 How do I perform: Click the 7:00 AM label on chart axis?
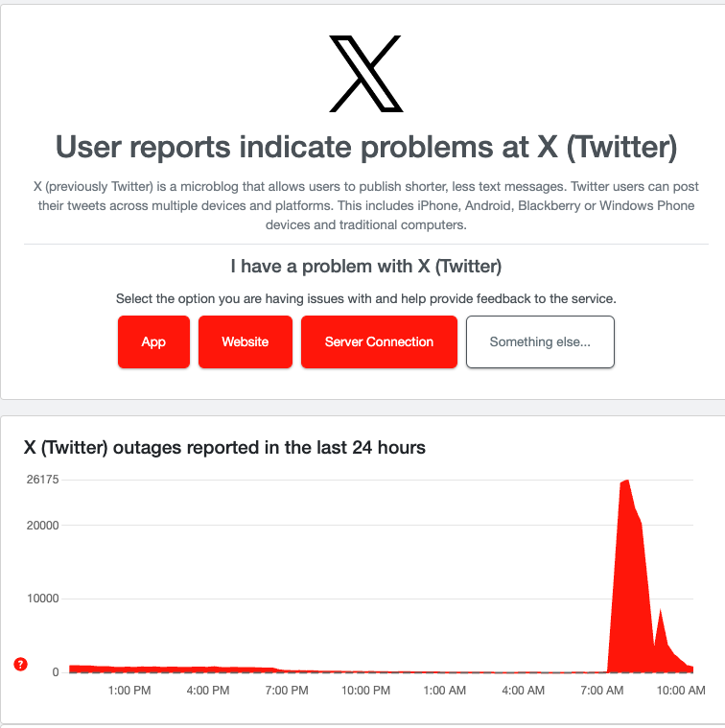[x=601, y=691]
